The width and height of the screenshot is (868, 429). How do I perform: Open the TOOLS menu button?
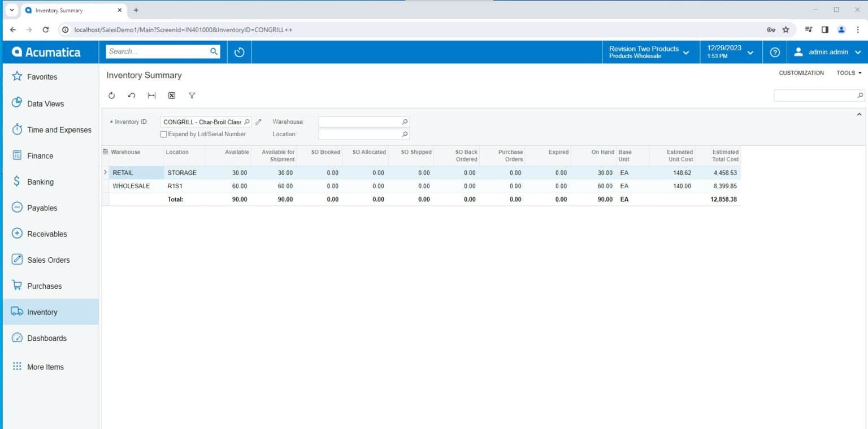pos(849,73)
